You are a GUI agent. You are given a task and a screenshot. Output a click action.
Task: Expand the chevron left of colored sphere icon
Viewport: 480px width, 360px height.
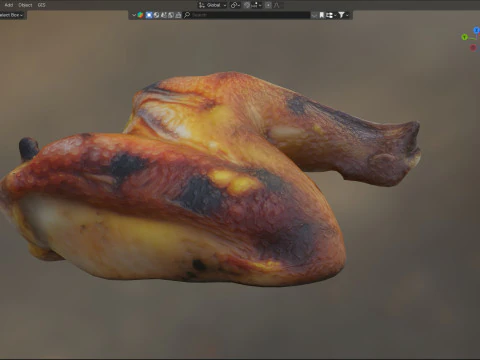pyautogui.click(x=134, y=15)
